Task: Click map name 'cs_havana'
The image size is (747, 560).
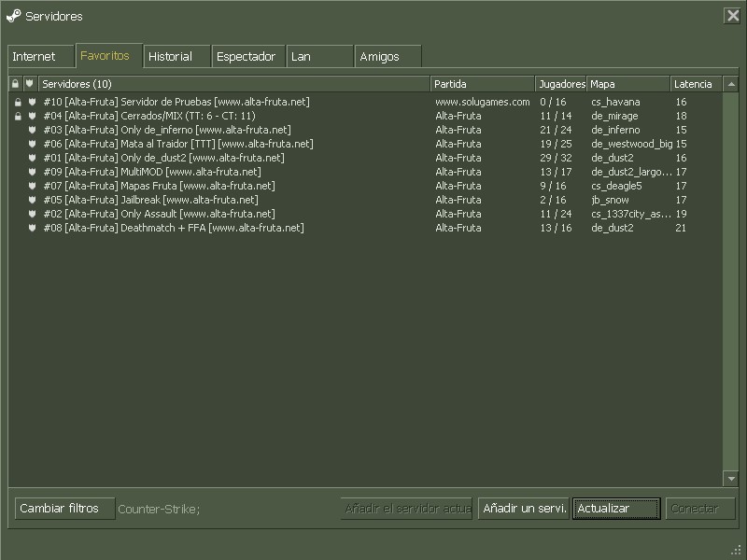Action: (x=615, y=102)
